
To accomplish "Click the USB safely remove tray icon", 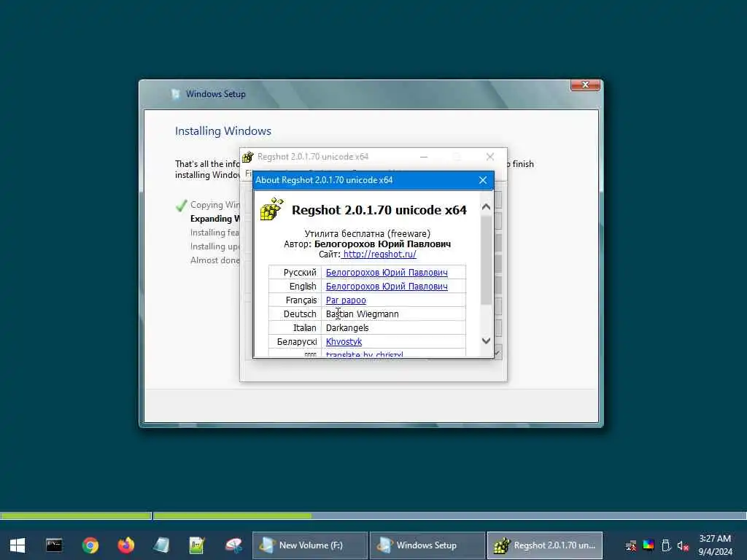I will click(x=666, y=545).
